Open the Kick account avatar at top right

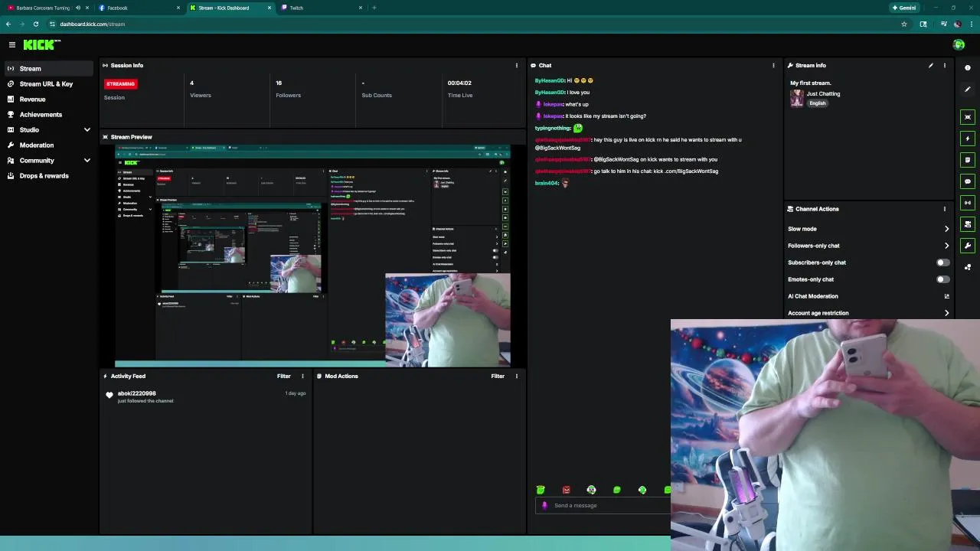pos(959,45)
